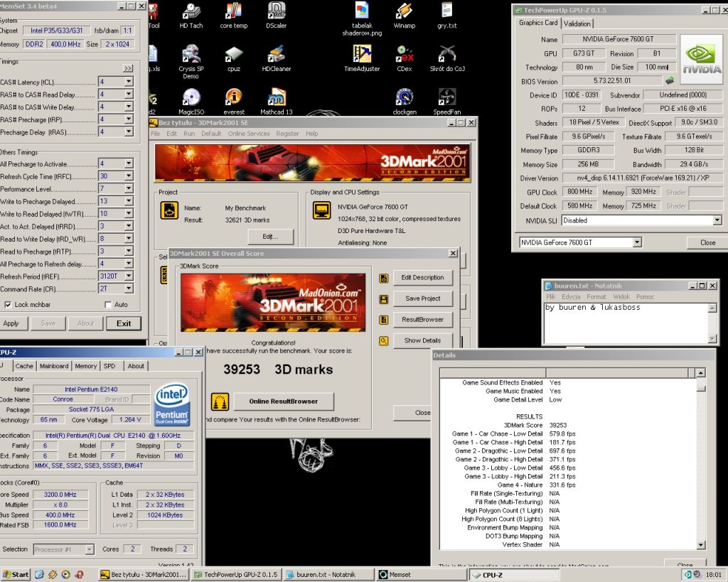Viewport: 728px width, 582px height.
Task: Click the Save Project button
Action: click(422, 298)
